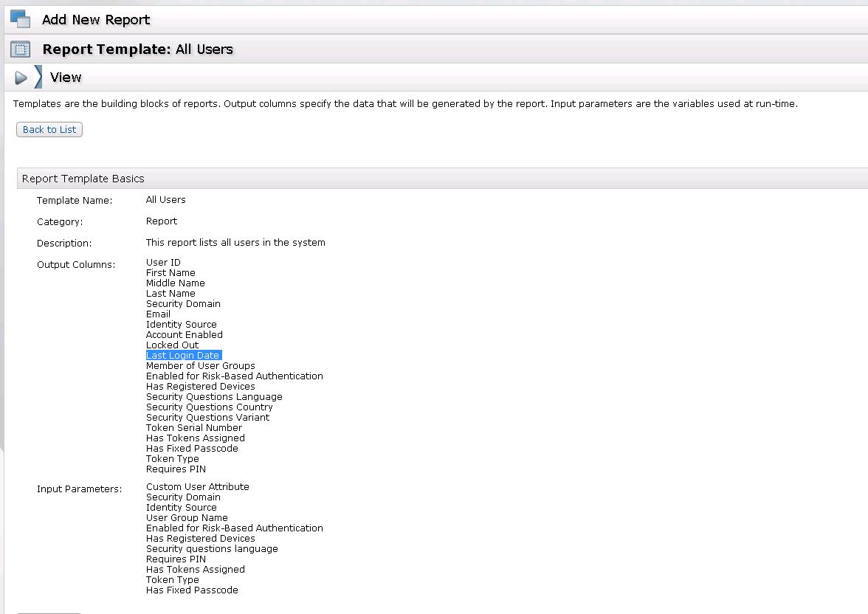Click the highlighted Last Login Date column

click(183, 356)
